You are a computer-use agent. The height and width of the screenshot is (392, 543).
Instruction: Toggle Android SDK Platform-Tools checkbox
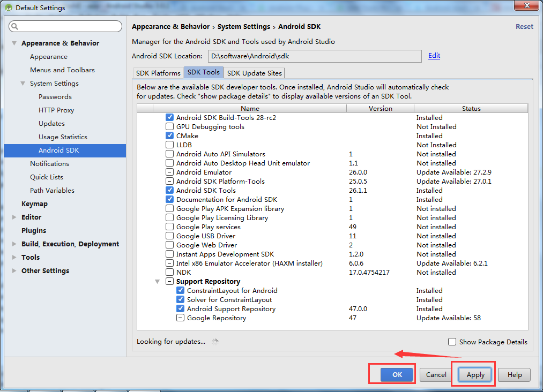(170, 182)
